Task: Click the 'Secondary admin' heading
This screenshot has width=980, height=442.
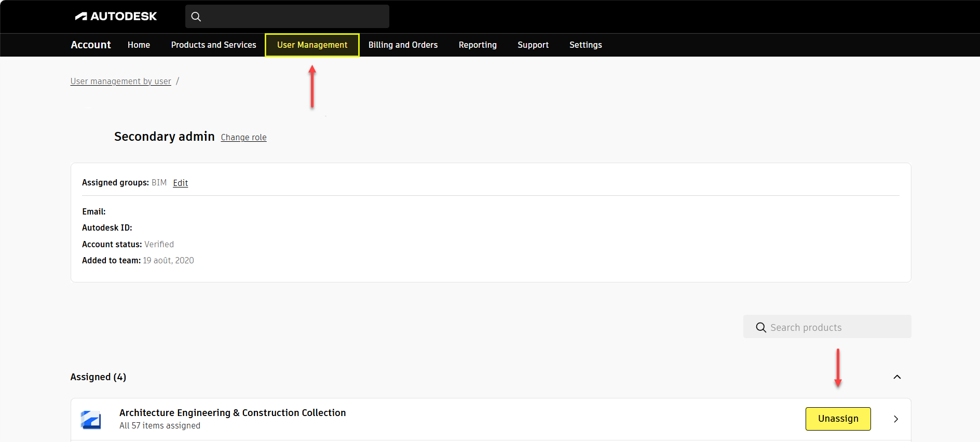Action: click(x=164, y=136)
